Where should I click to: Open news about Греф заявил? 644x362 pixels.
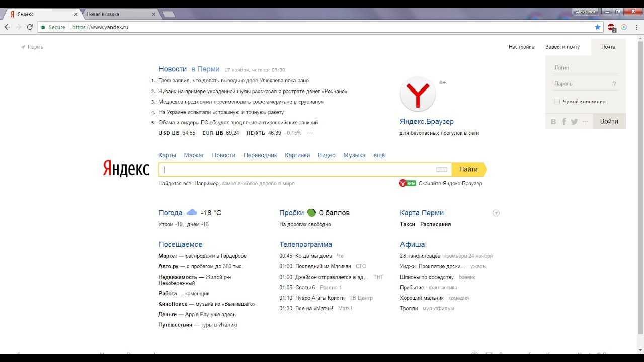point(233,81)
